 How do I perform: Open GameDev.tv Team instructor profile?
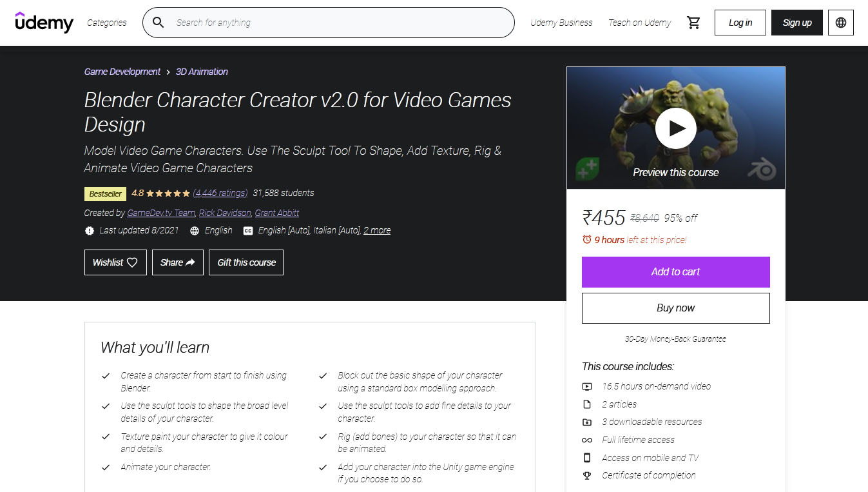[161, 213]
